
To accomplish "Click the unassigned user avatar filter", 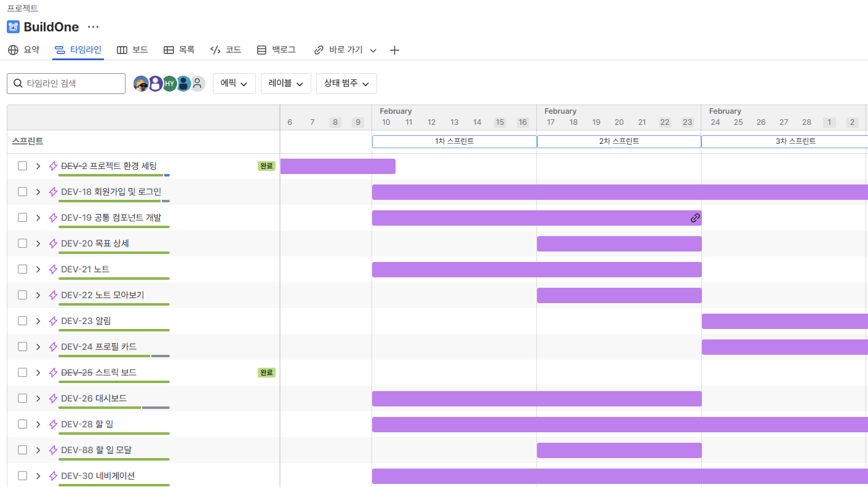I will (197, 84).
